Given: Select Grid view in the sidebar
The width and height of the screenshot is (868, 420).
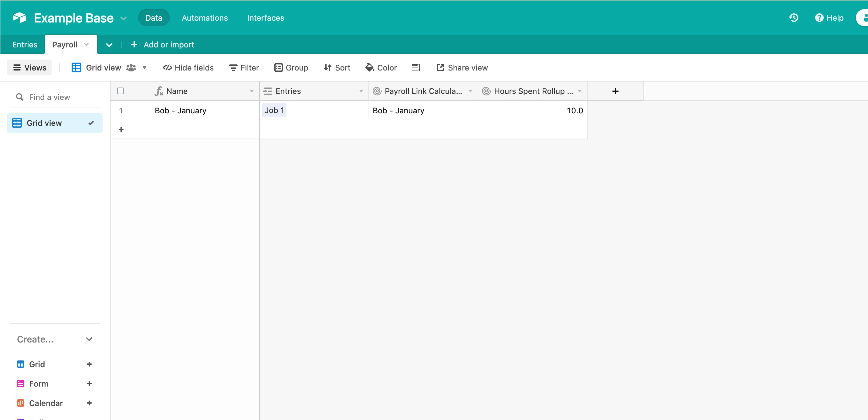Looking at the screenshot, I should coord(44,123).
